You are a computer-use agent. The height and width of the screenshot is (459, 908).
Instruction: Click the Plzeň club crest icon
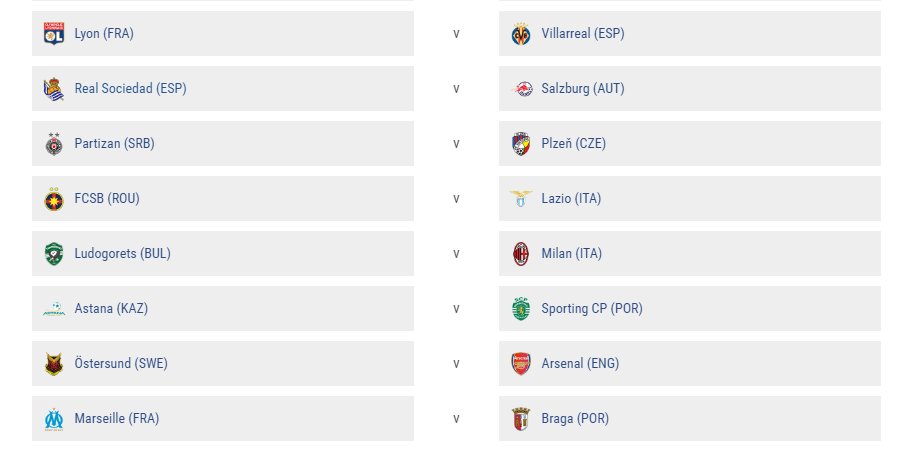(521, 144)
